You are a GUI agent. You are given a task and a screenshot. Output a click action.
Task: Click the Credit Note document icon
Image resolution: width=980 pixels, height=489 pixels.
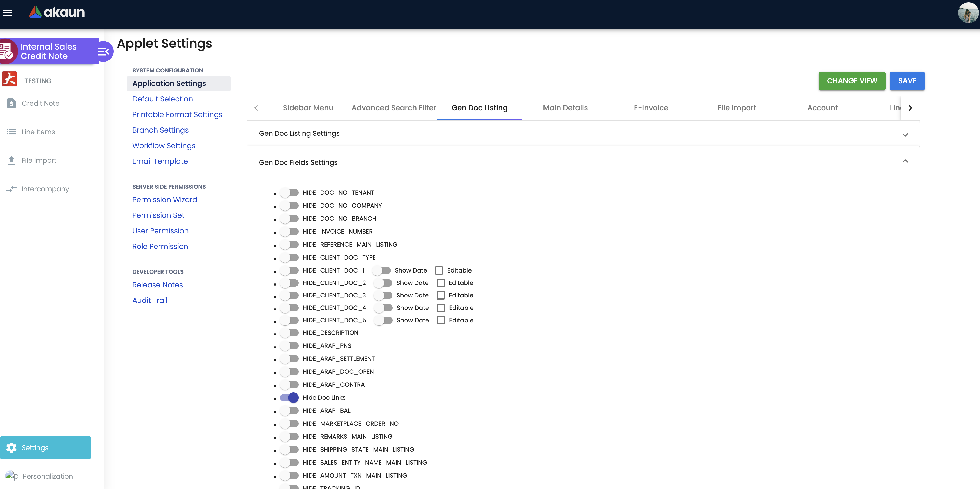point(11,103)
